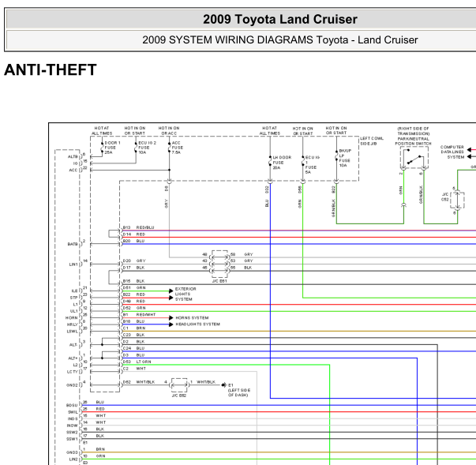Click the "D62 WHT/BLK" wire label

pos(139,382)
